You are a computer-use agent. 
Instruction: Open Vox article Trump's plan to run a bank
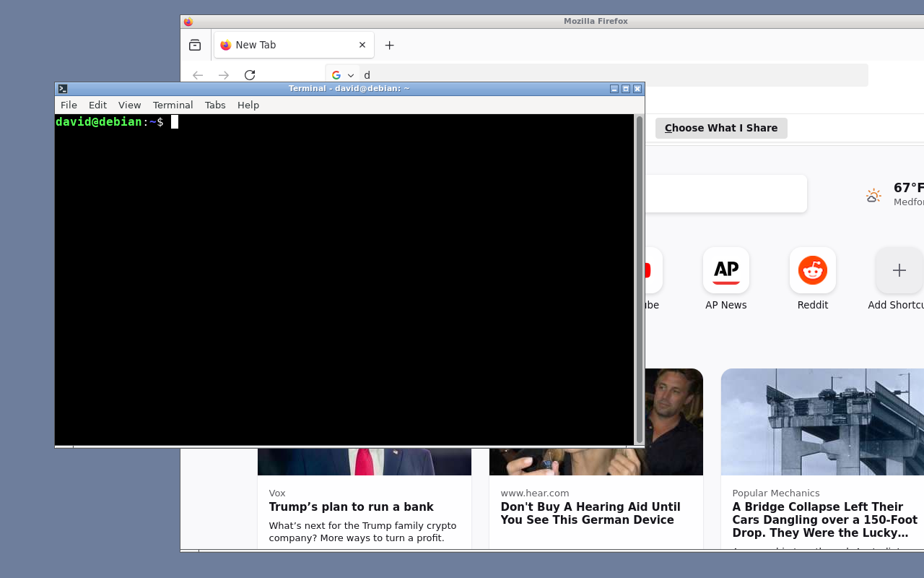(x=352, y=506)
